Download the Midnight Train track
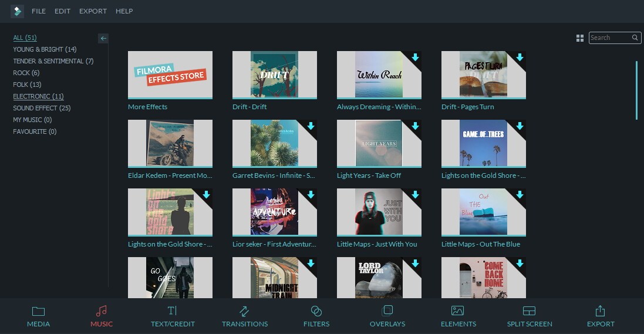This screenshot has width=644, height=334. pyautogui.click(x=311, y=263)
